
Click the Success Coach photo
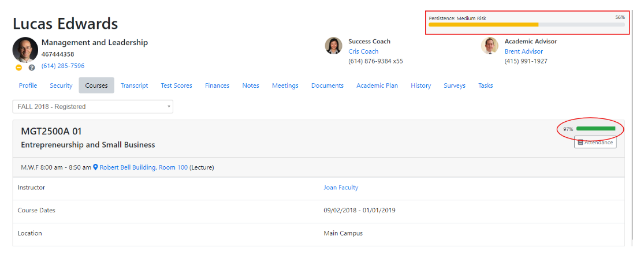(x=333, y=46)
